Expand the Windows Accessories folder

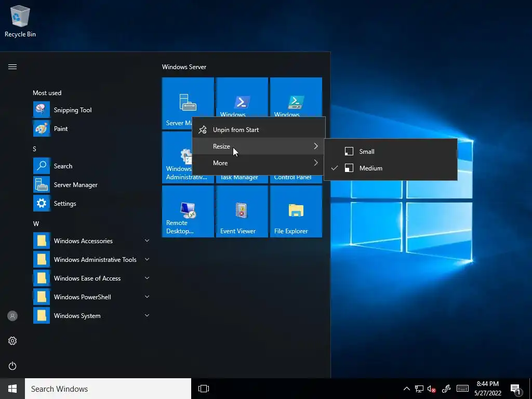point(91,241)
